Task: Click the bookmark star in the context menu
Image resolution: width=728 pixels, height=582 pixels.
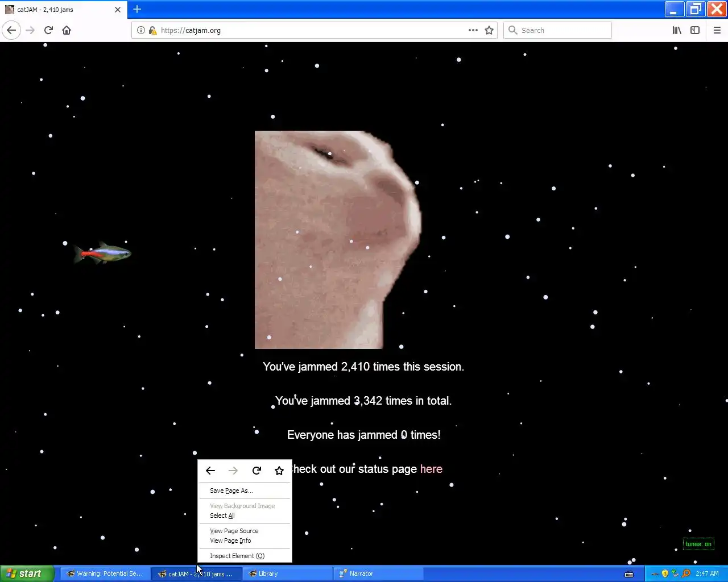Action: coord(279,471)
